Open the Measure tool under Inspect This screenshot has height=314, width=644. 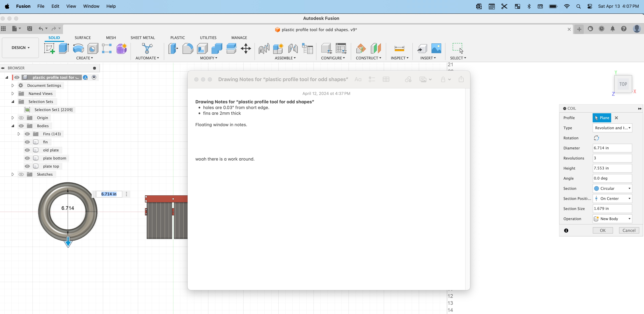(x=399, y=49)
